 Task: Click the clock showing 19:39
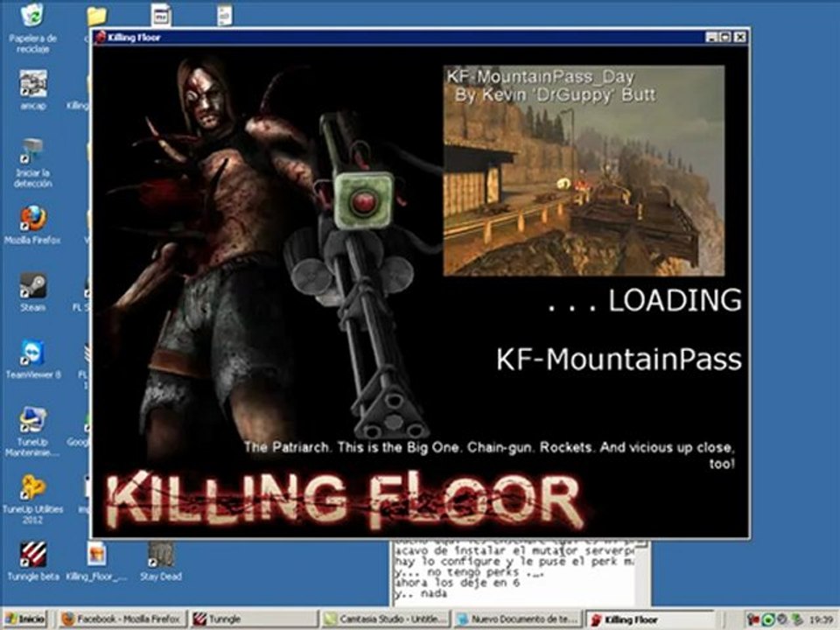(822, 619)
